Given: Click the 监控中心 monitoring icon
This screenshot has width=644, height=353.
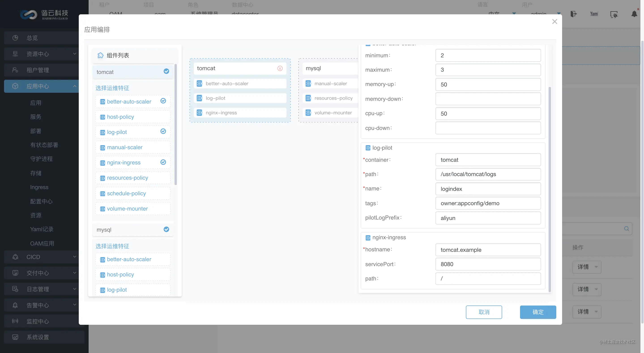Looking at the screenshot, I should (15, 321).
